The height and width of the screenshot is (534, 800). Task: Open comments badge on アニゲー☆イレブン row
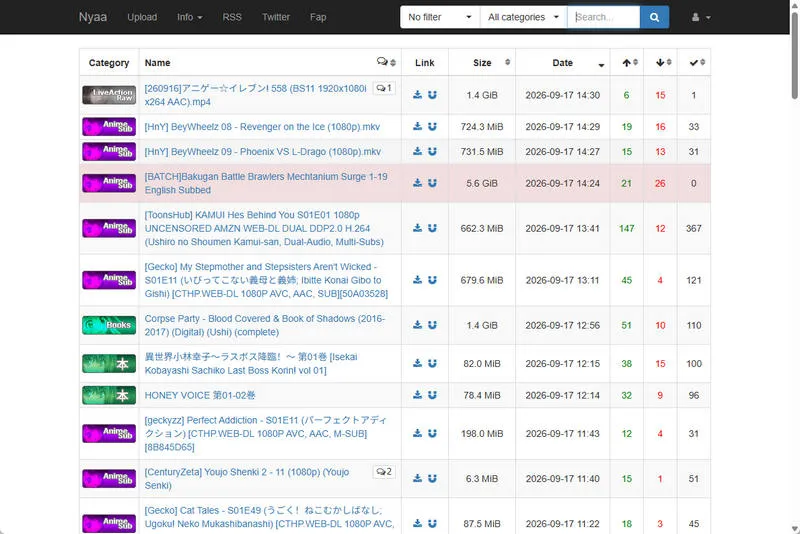384,88
